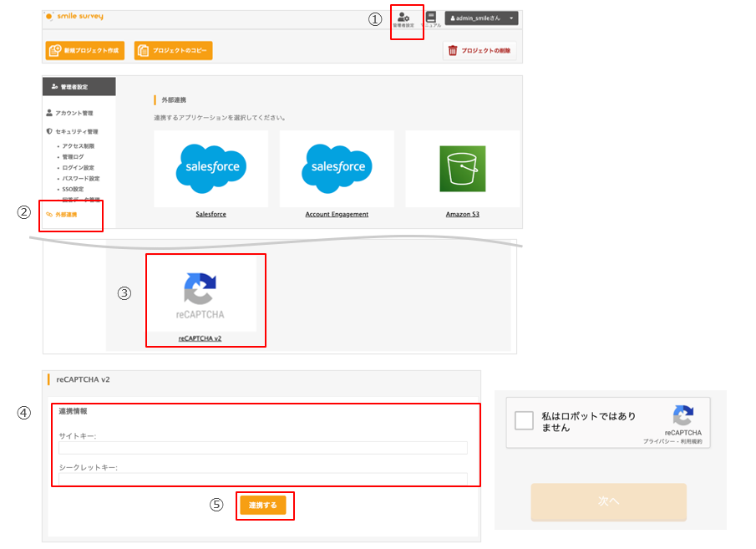Click the 連携情報 label
The height and width of the screenshot is (549, 756).
(73, 411)
